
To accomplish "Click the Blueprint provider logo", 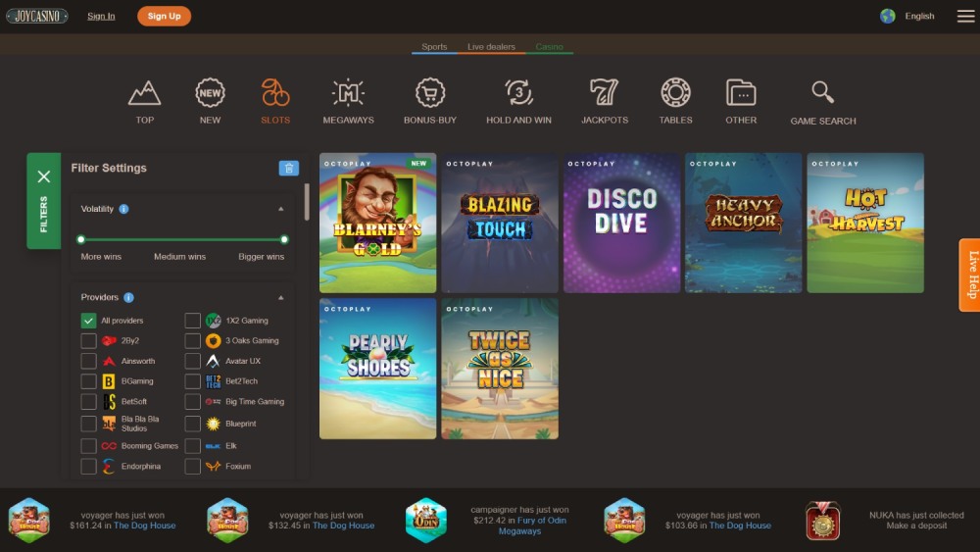I will (213, 424).
